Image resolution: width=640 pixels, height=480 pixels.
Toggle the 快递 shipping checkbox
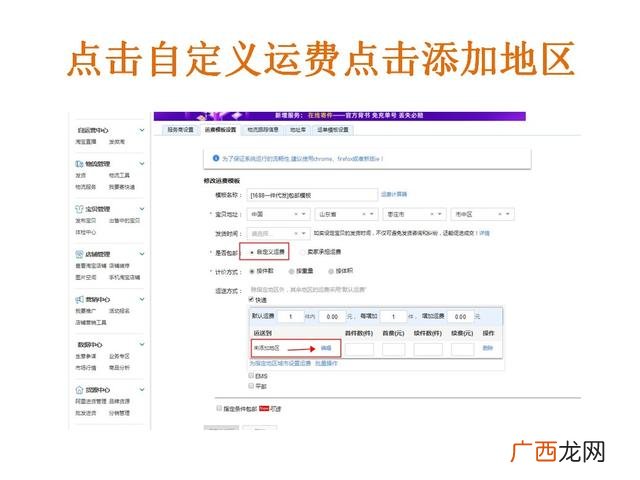[x=251, y=300]
